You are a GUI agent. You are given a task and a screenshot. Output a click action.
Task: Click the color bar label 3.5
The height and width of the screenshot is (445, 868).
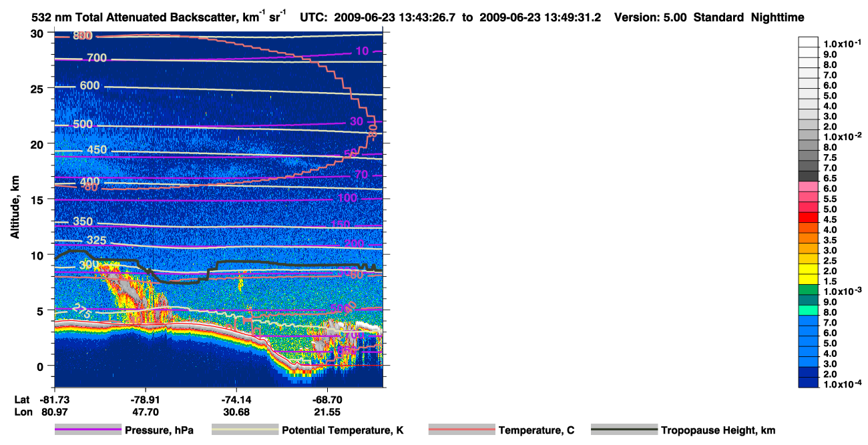830,240
